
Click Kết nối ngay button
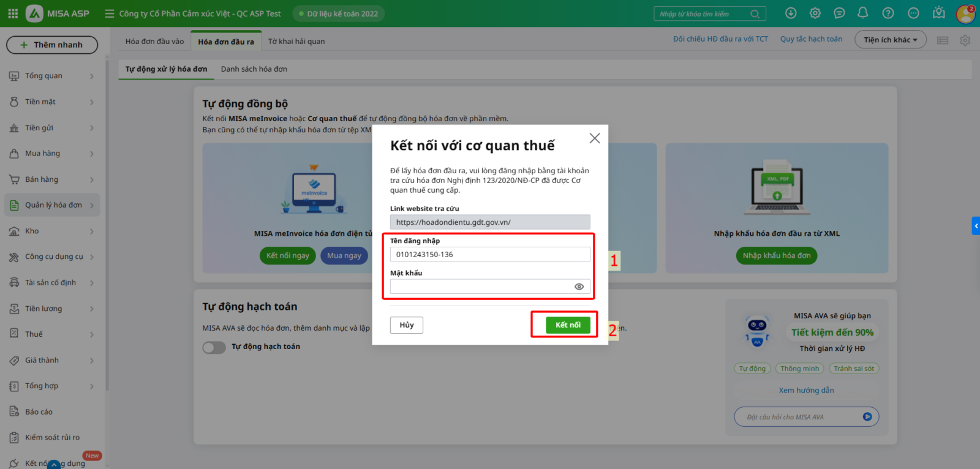click(x=288, y=256)
